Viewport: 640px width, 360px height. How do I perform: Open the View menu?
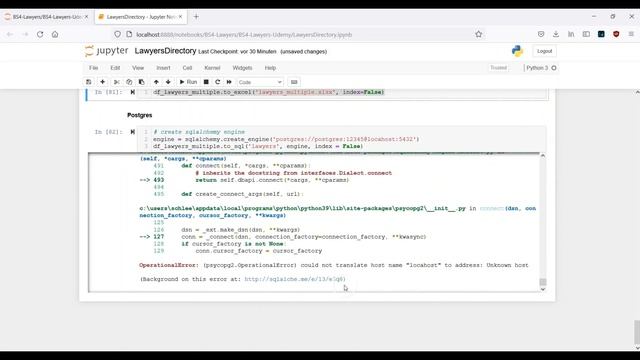point(138,68)
